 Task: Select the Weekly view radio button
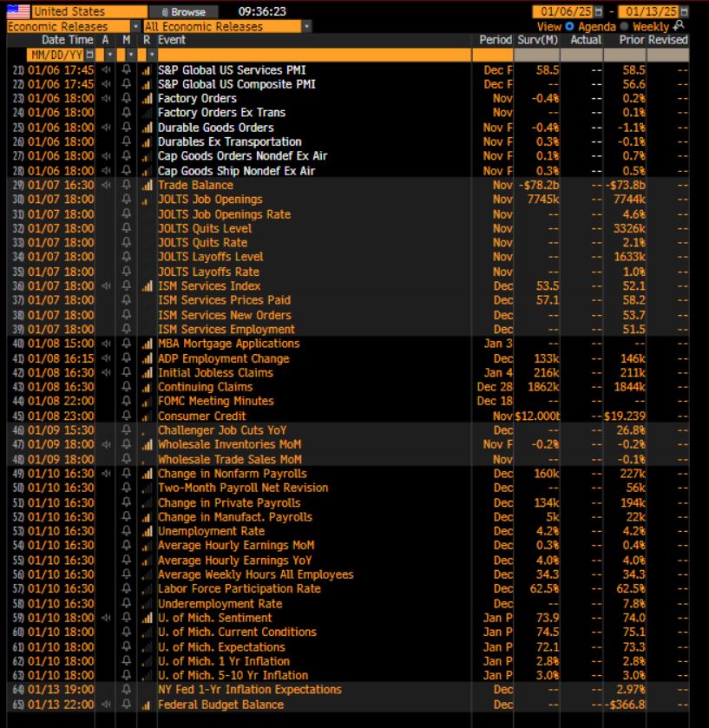625,26
